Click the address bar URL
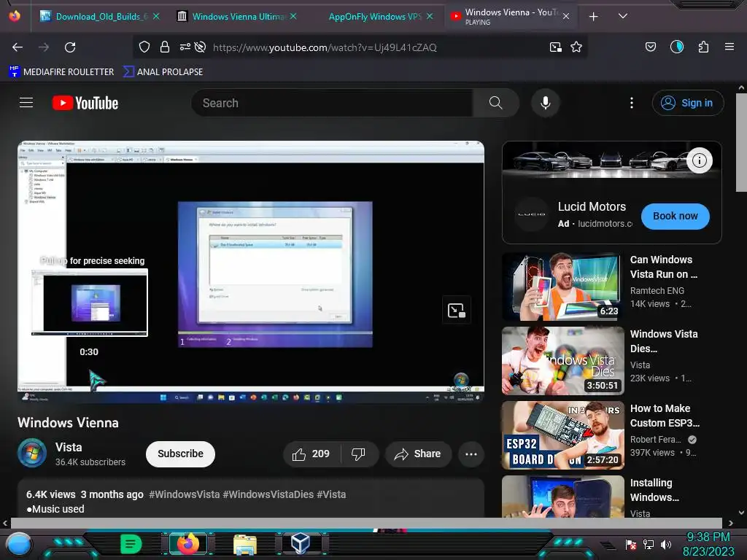 point(325,47)
